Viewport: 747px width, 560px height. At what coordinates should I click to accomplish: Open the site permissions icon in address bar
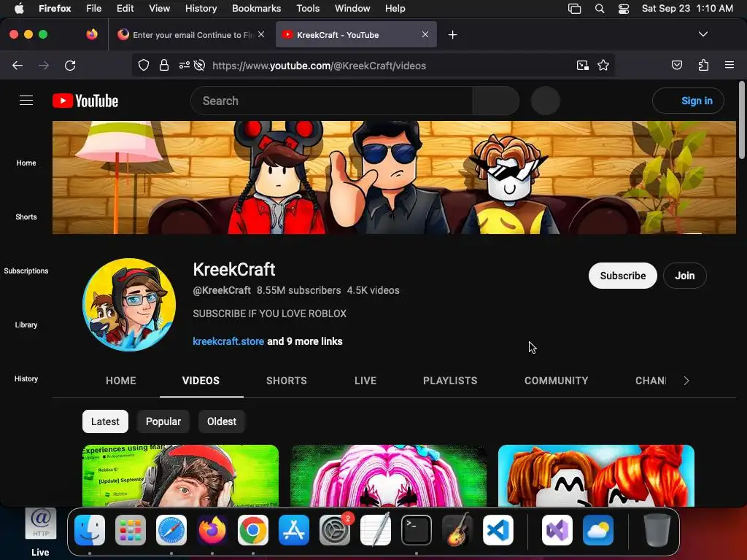(x=184, y=65)
